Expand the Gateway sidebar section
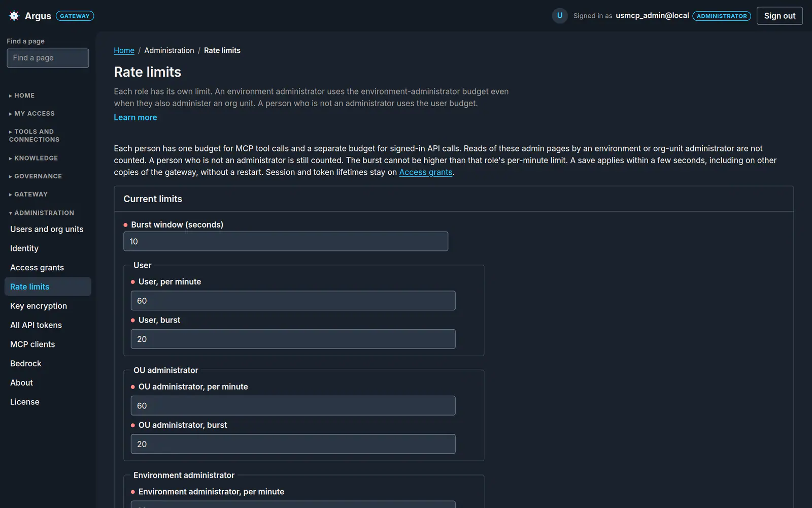812x508 pixels. click(x=28, y=195)
